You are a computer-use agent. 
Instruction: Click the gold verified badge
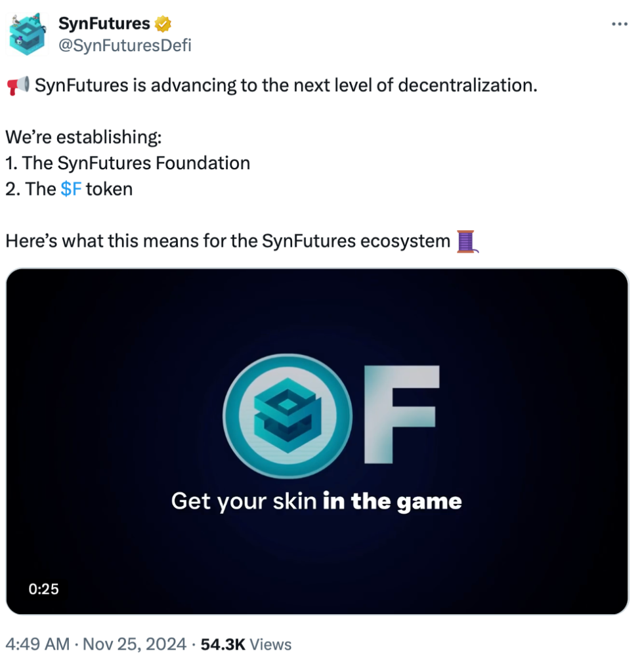pyautogui.click(x=163, y=24)
